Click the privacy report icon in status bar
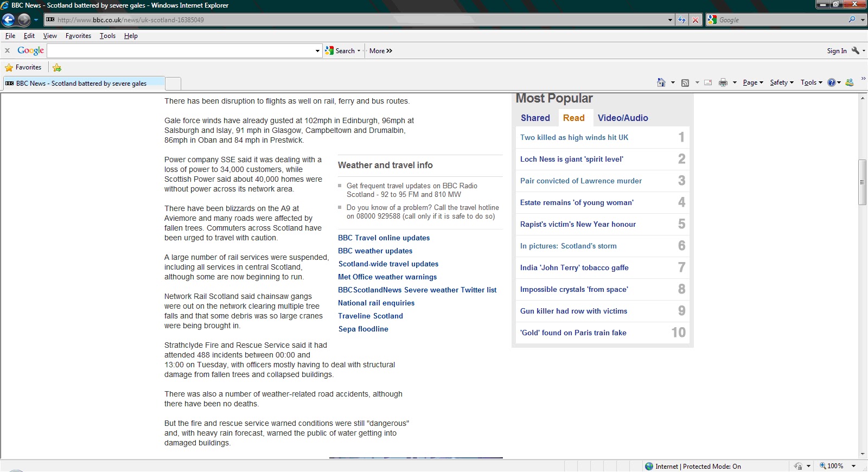The width and height of the screenshot is (868, 472). point(798,467)
